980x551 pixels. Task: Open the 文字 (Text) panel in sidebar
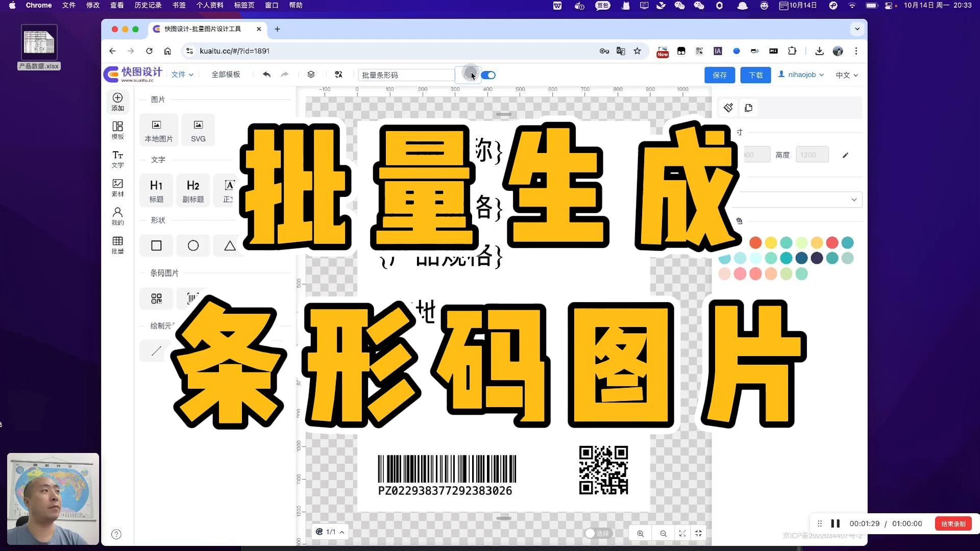[x=117, y=159]
